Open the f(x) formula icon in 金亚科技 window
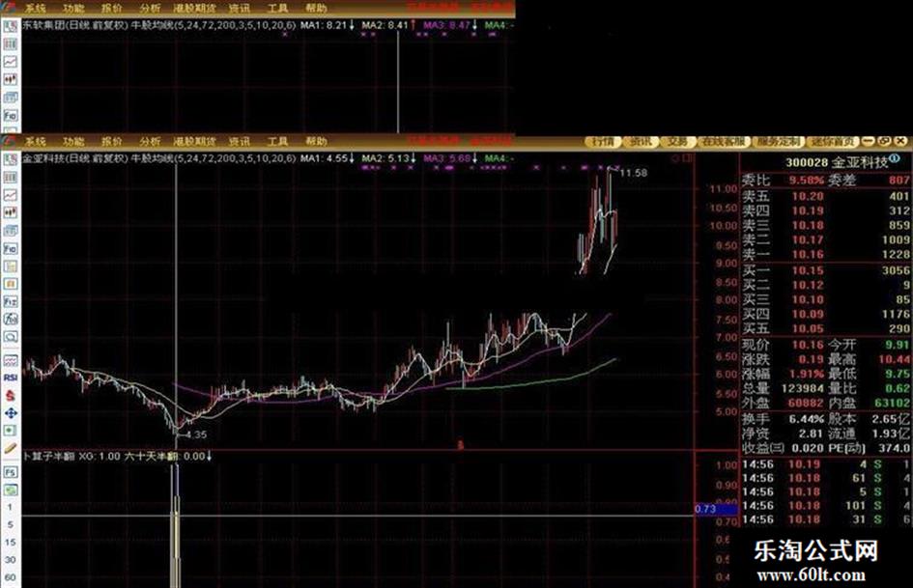The image size is (913, 588). click(x=11, y=319)
